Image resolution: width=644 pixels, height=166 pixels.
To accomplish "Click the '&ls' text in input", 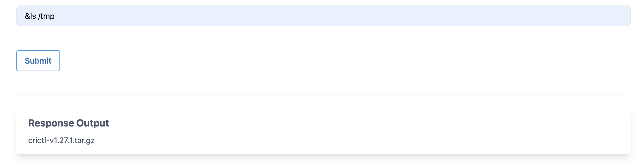I will tap(30, 16).
